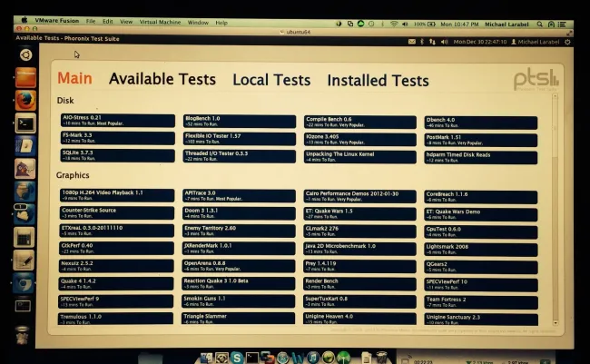The image size is (590, 364).
Task: Click the macOS volume menu bar icon
Action: point(405,24)
